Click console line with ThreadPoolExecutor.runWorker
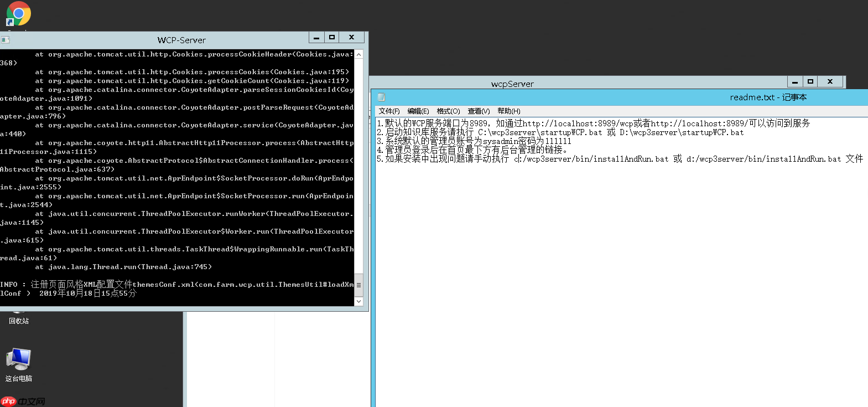This screenshot has height=407, width=868. pyautogui.click(x=194, y=214)
